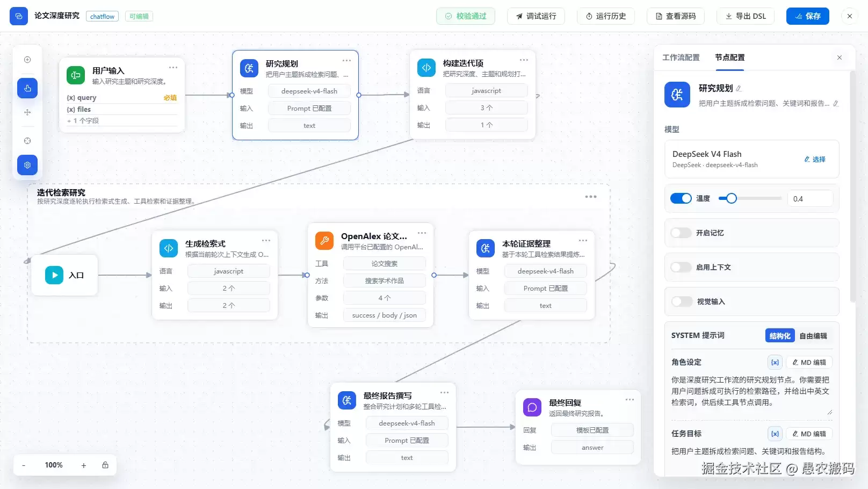Click the green 用户输入 node icon

76,75
